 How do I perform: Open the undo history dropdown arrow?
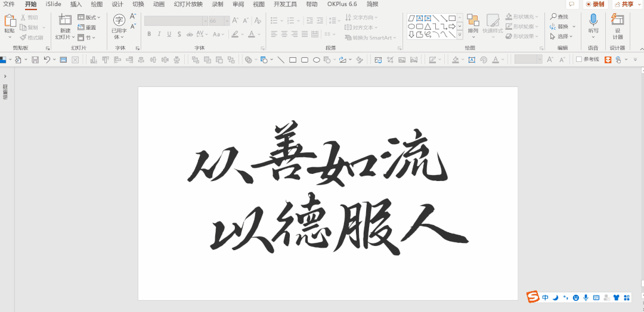click(x=55, y=60)
